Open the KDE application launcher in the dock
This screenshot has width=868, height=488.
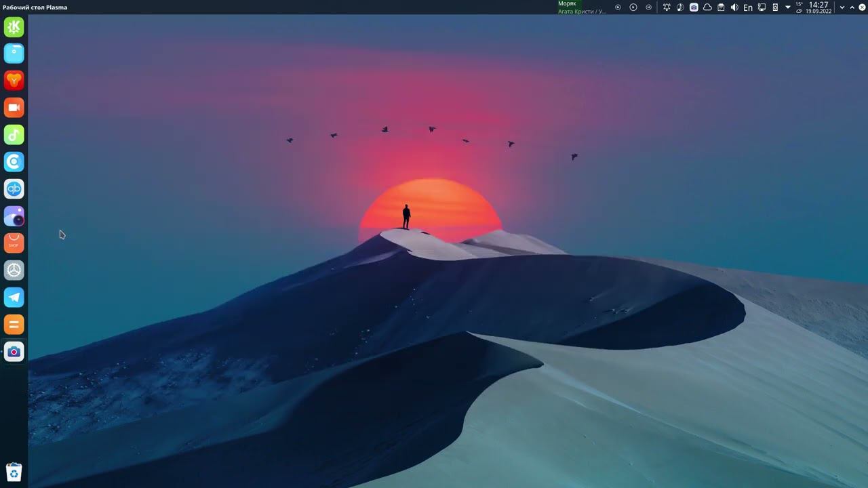14,26
